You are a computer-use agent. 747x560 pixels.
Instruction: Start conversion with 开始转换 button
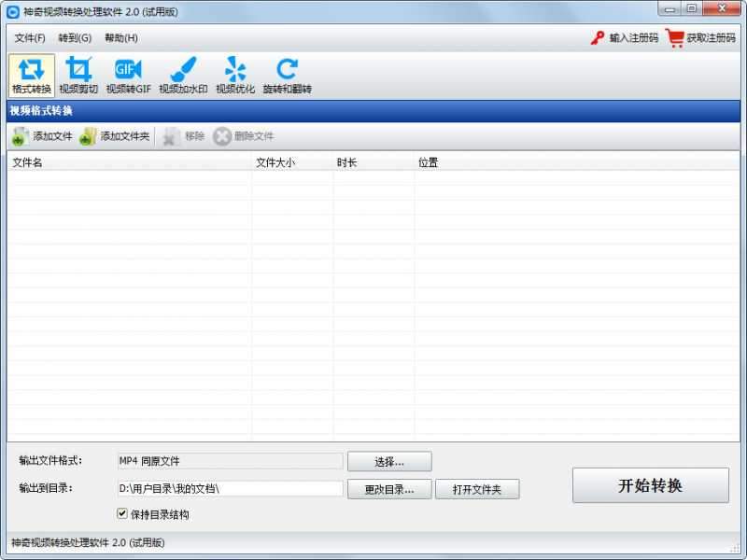click(x=650, y=485)
